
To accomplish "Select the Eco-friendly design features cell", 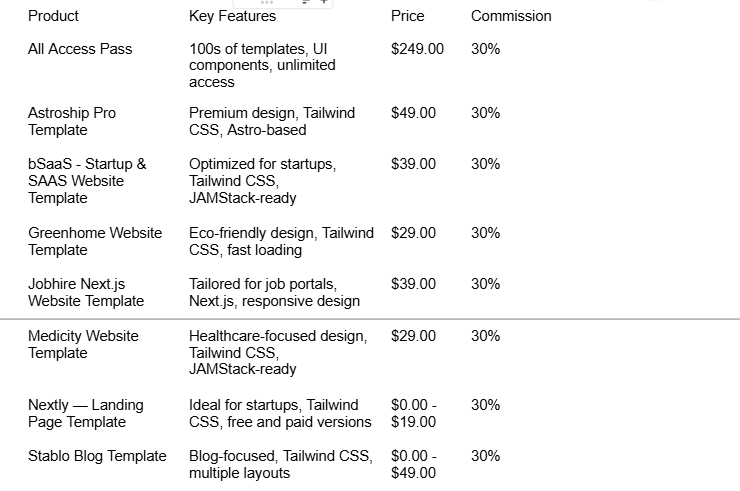I will coord(281,241).
